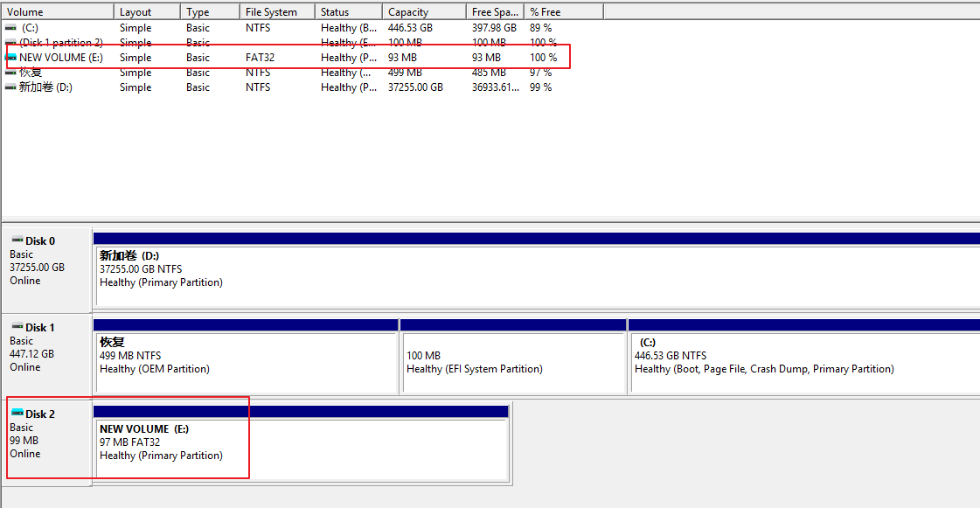Viewport: 980px width, 508px height.
Task: Select the (Disk 1 partition 2) volume row
Action: coord(61,43)
